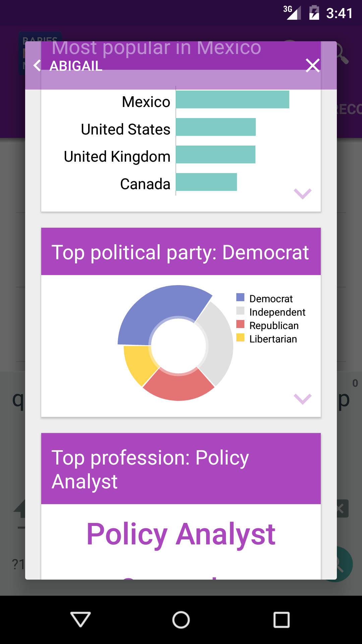Expand the country popularity card chevron
The width and height of the screenshot is (362, 644).
(302, 194)
